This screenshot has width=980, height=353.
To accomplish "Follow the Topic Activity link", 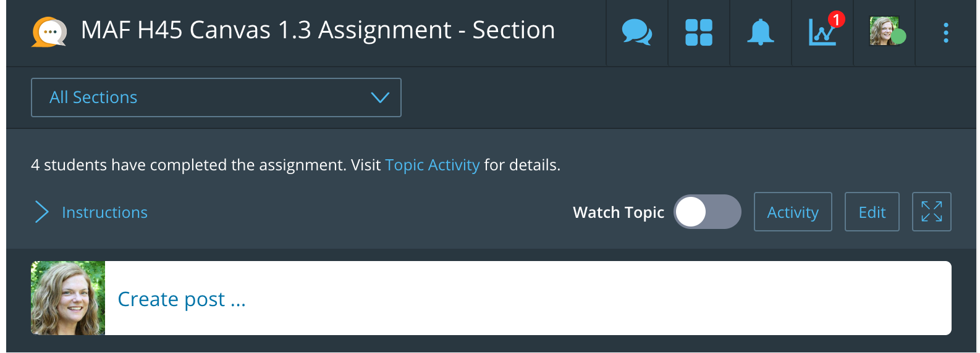I will pyautogui.click(x=432, y=165).
